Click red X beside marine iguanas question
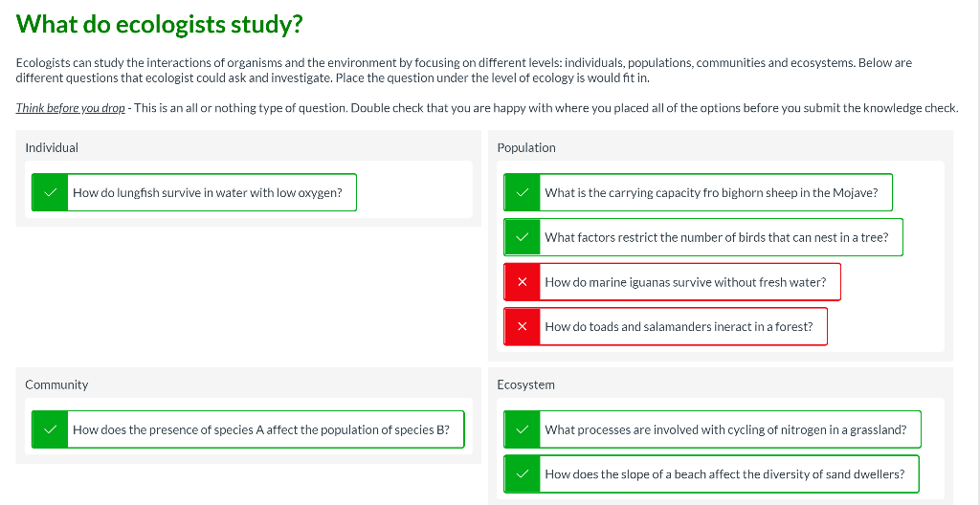The width and height of the screenshot is (980, 505). [523, 282]
